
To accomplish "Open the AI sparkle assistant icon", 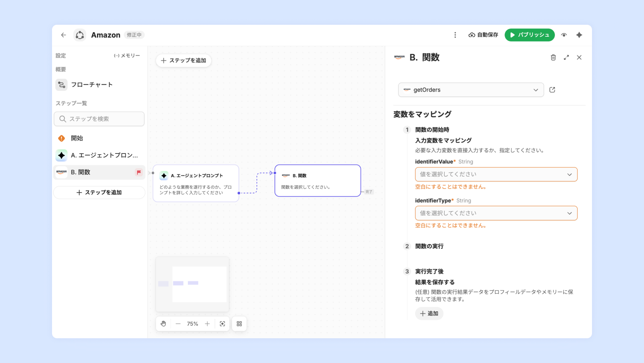I will 579,35.
